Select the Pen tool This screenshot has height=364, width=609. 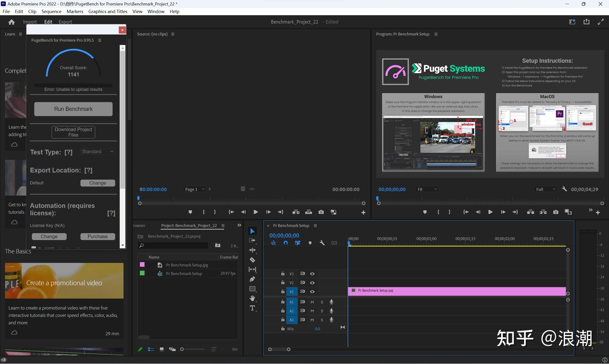coord(252,279)
